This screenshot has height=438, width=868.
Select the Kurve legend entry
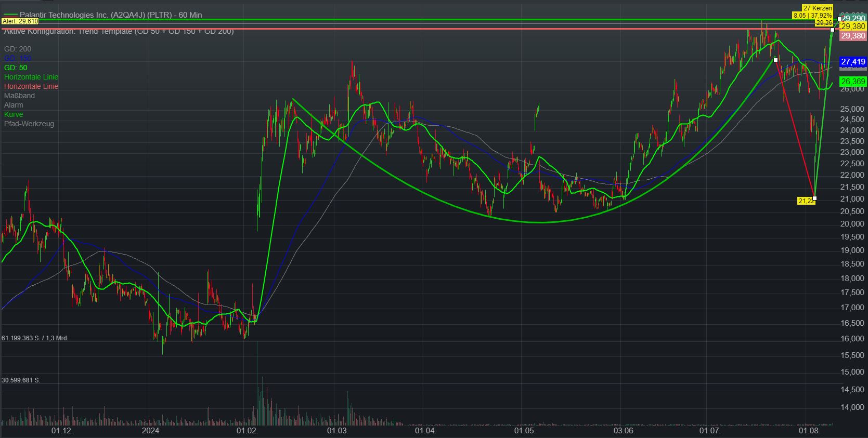14,114
